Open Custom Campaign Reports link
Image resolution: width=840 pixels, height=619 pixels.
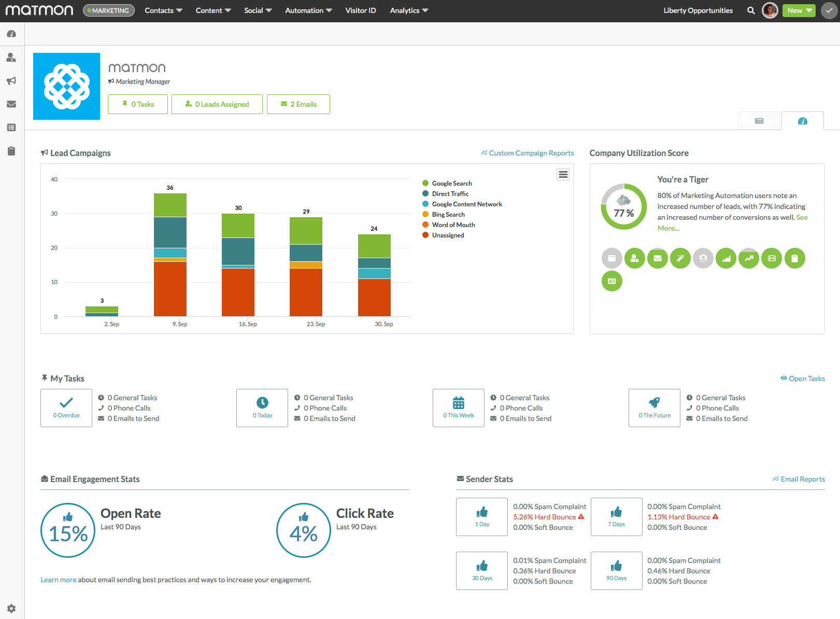[527, 153]
